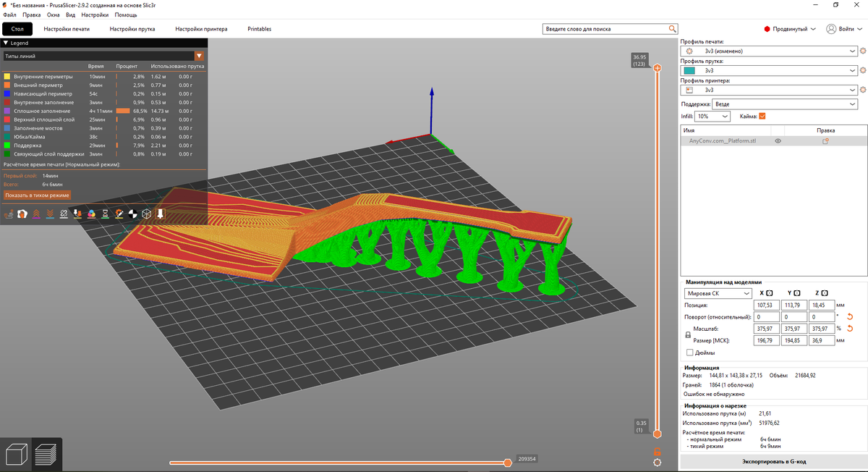868x472 pixels.
Task: Open the Вид menu
Action: pos(70,14)
